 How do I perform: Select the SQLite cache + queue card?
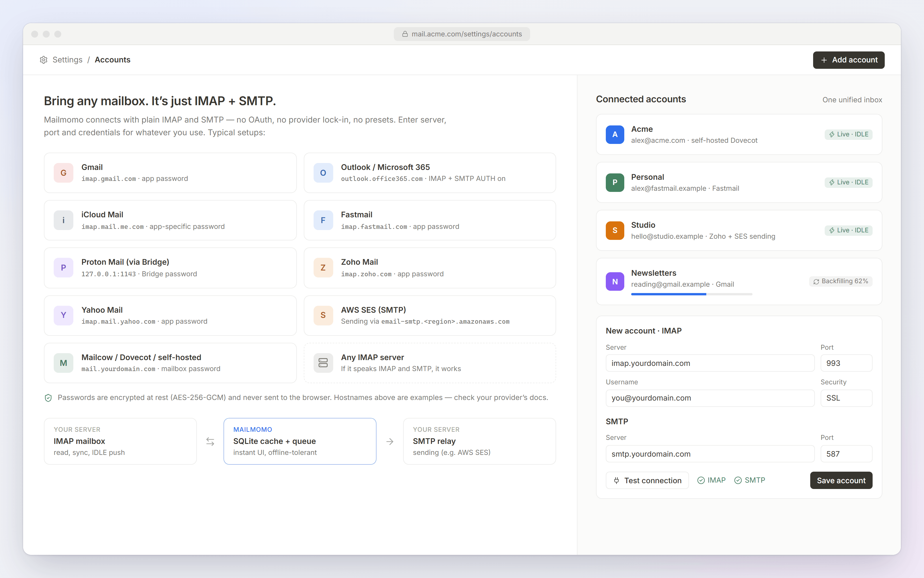pos(300,441)
